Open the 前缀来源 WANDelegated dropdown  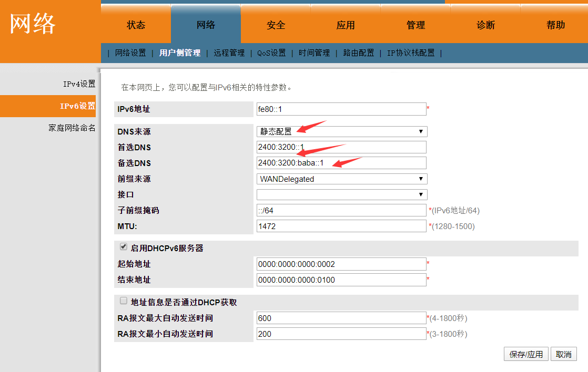342,179
